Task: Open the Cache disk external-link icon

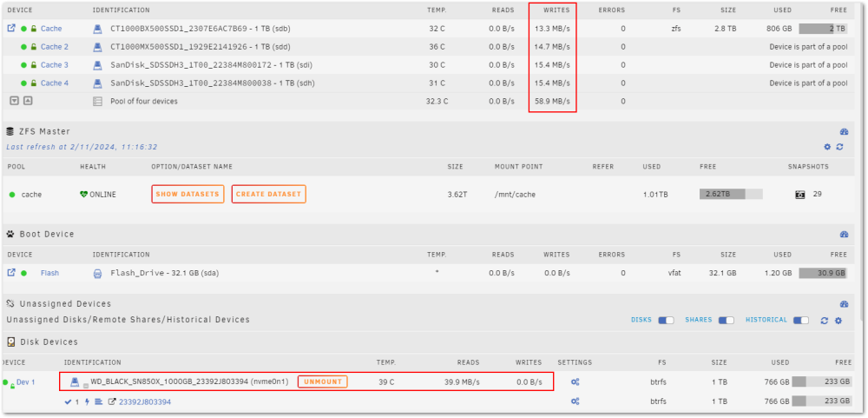Action: (x=11, y=29)
